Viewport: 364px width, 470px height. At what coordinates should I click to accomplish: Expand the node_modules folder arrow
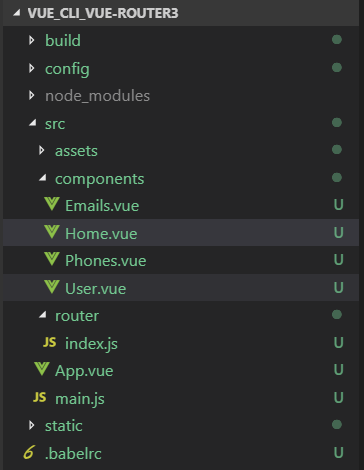[x=32, y=95]
